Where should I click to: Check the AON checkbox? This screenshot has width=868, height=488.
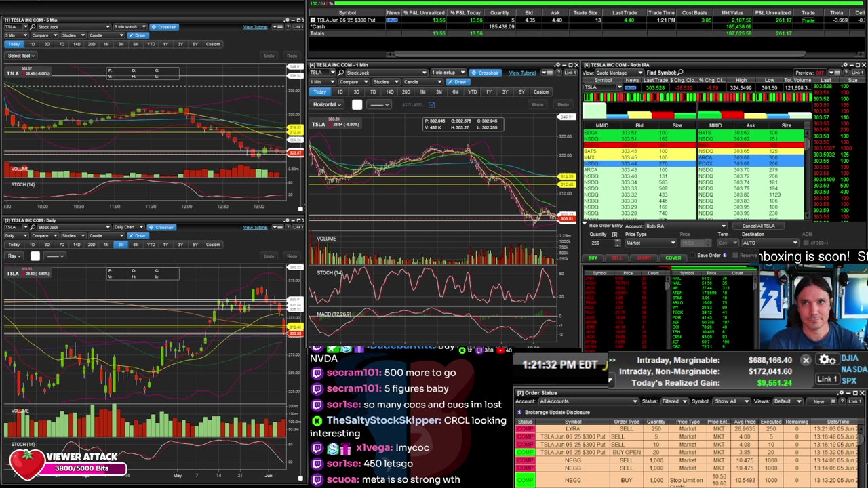(x=808, y=243)
